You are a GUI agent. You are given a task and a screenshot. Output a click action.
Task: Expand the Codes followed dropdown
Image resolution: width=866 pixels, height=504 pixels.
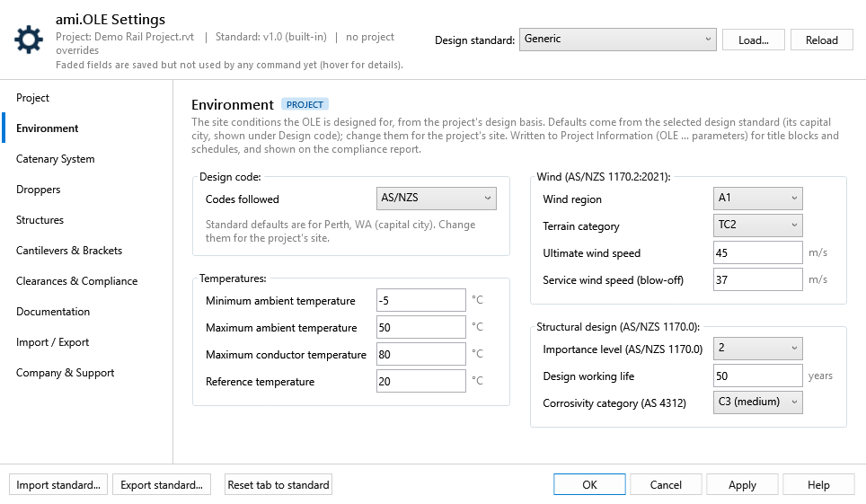(x=437, y=199)
